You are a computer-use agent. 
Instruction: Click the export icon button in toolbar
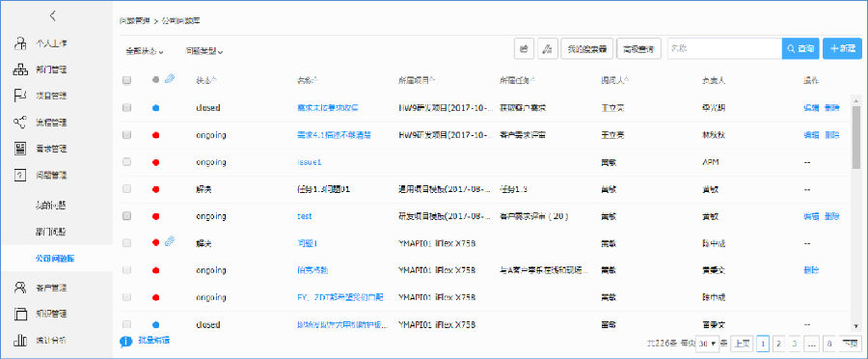coord(525,49)
